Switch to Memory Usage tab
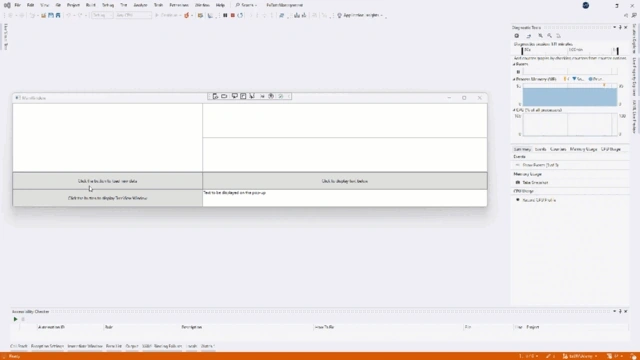Screen dimensions: 640x360 583,149
